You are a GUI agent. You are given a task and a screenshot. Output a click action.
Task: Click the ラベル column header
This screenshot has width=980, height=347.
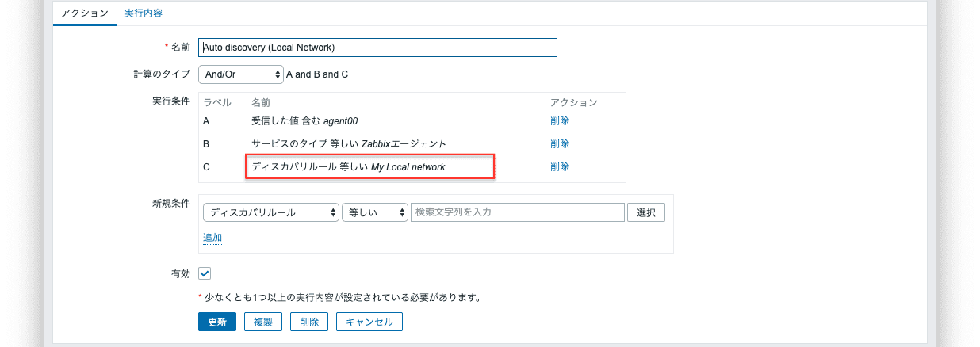point(217,103)
